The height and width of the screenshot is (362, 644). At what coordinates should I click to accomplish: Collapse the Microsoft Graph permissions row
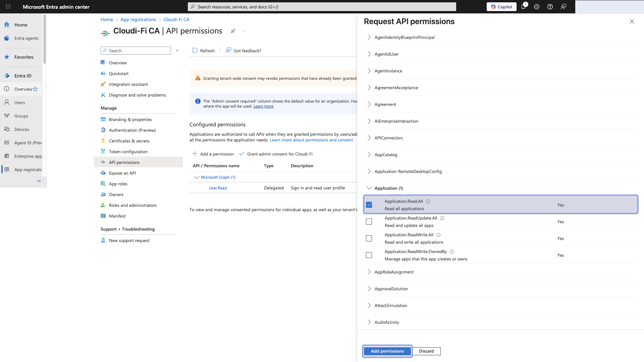pyautogui.click(x=197, y=177)
